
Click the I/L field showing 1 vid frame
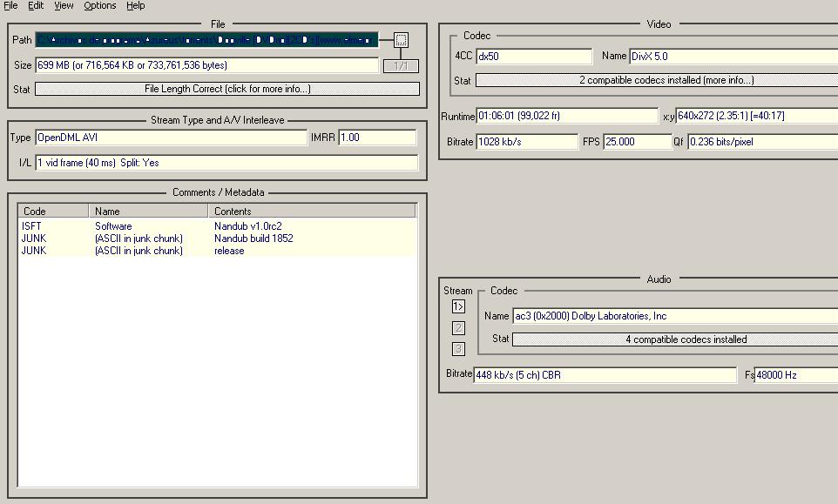pos(226,163)
